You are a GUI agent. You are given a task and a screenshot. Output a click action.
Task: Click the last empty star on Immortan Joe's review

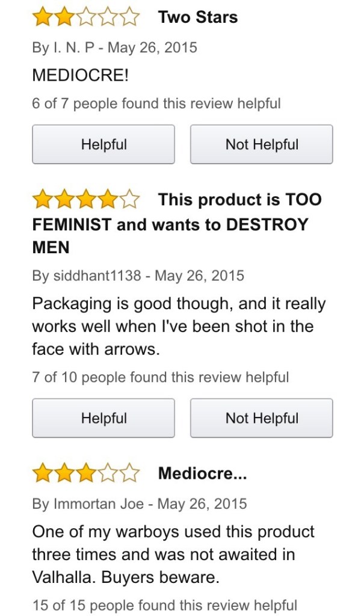[131, 473]
